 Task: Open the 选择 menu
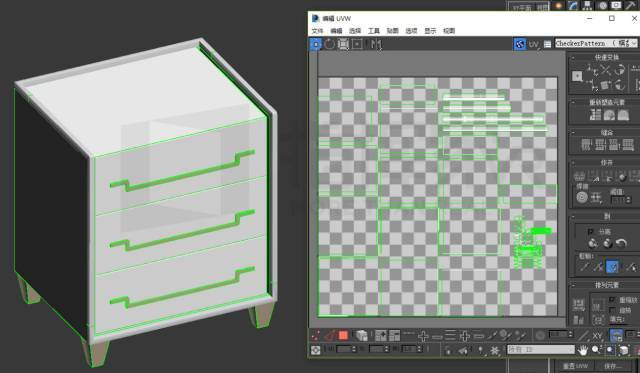click(355, 31)
